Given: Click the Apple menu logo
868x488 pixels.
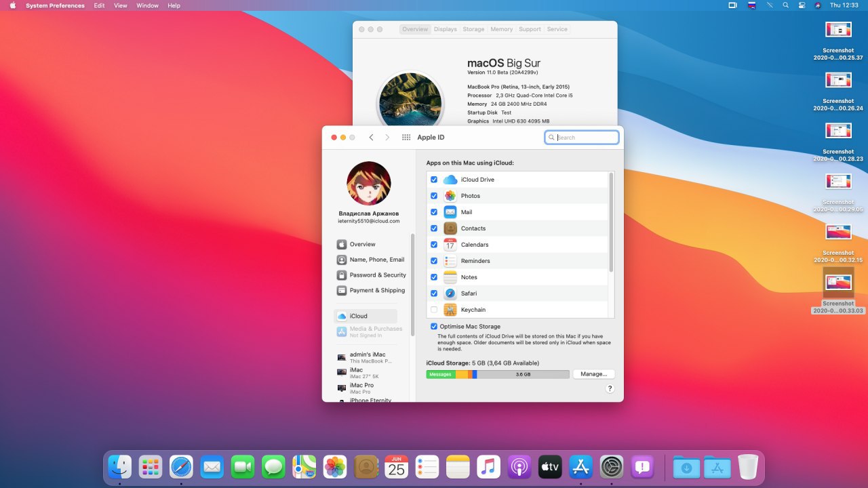Looking at the screenshot, I should point(12,5).
